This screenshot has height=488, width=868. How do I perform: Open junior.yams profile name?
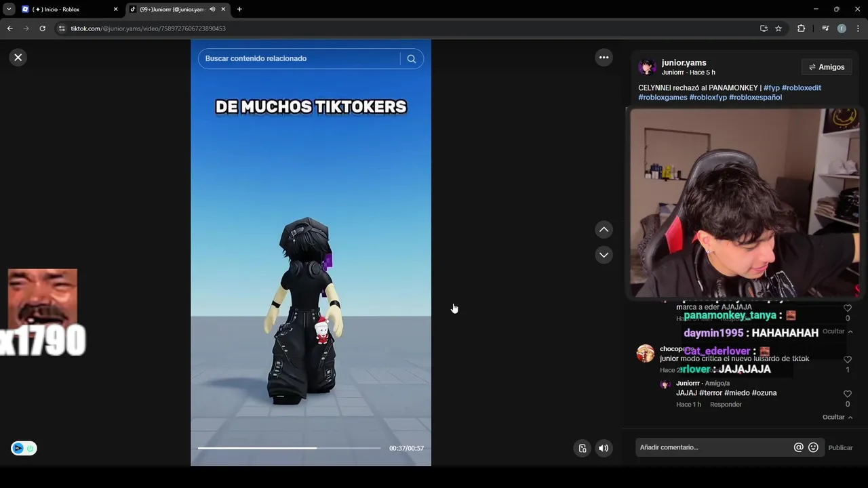coord(684,62)
